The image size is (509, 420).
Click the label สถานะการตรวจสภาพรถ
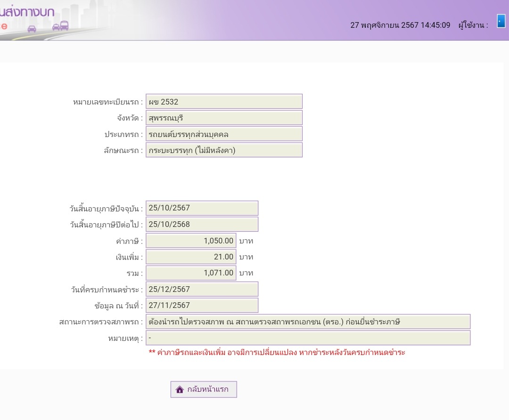pos(101,322)
